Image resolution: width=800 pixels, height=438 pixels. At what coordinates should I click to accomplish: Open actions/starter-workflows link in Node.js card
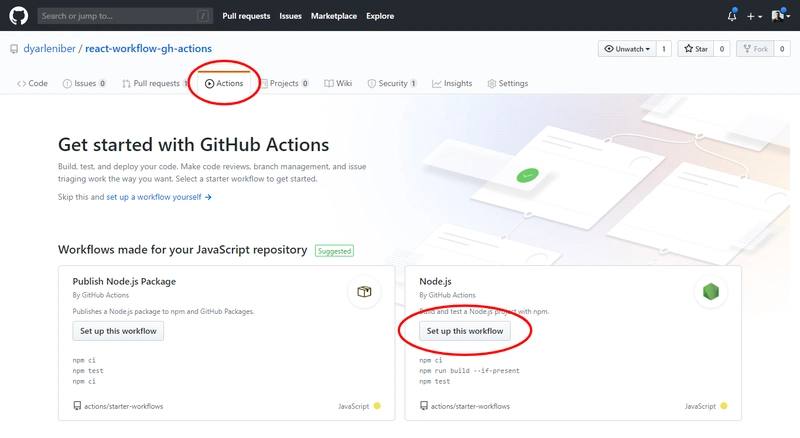(x=470, y=406)
